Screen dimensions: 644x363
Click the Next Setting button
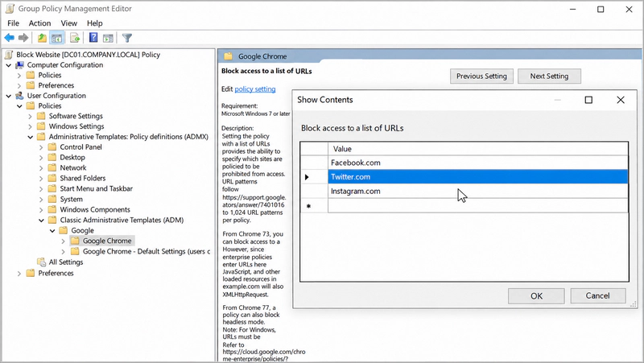(x=549, y=76)
